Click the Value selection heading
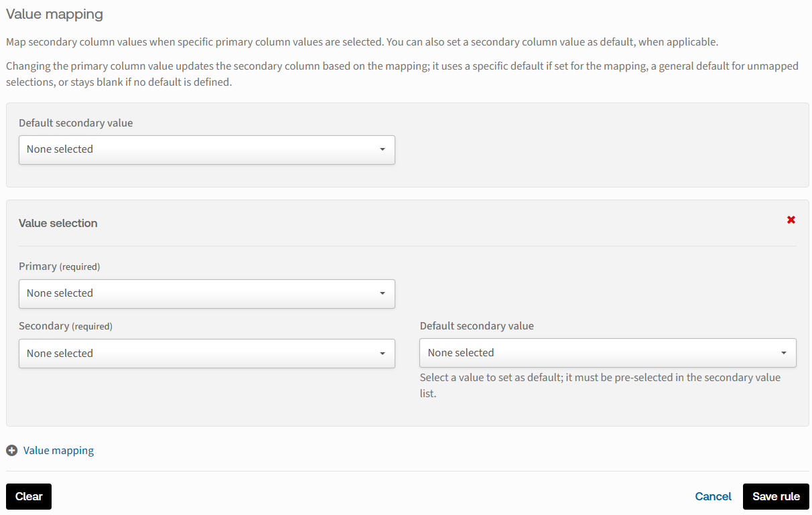The image size is (812, 515). tap(58, 223)
